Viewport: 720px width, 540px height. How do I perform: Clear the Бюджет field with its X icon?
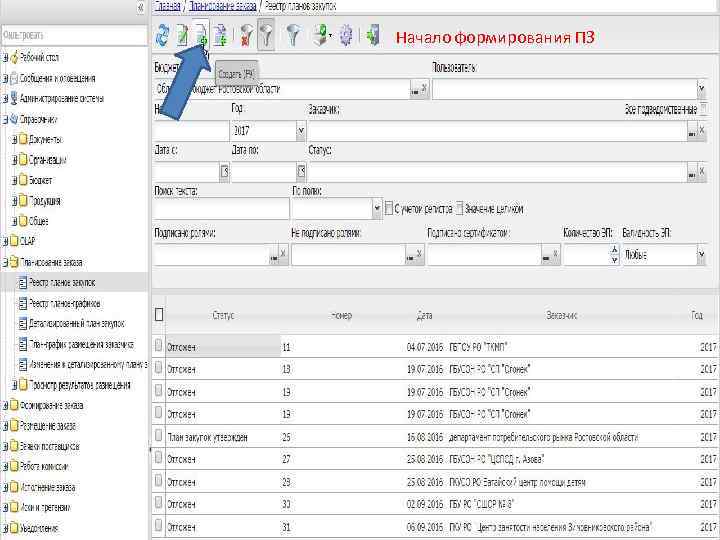425,89
